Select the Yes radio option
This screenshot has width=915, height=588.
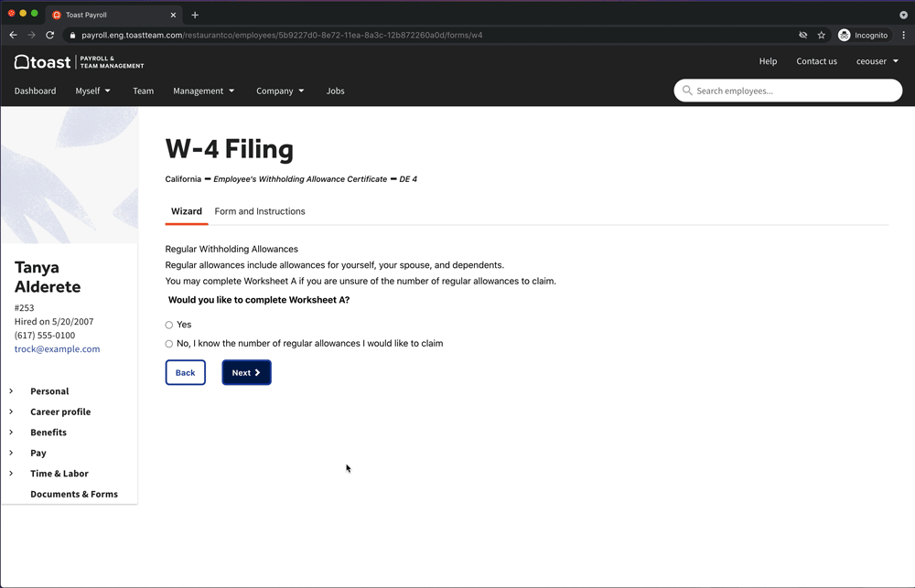tap(169, 325)
